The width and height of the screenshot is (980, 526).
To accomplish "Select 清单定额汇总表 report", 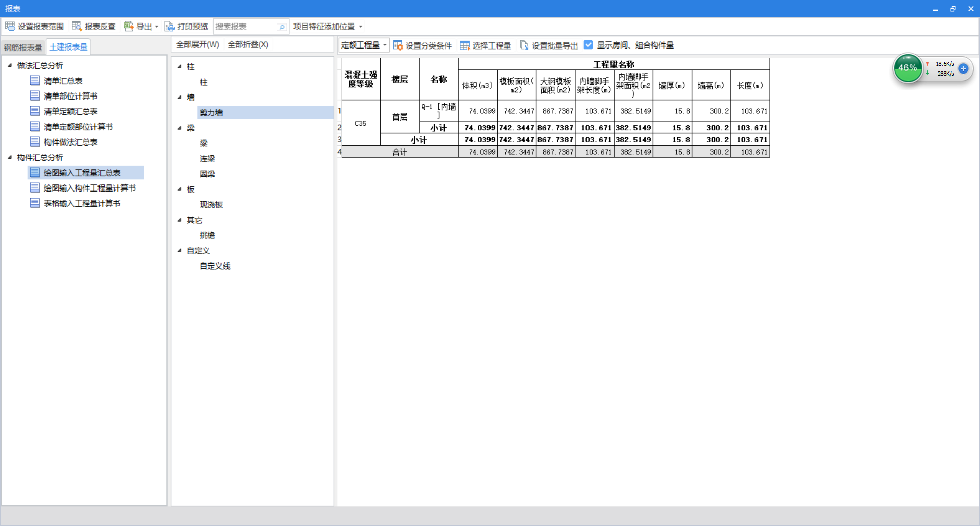I will tap(71, 111).
